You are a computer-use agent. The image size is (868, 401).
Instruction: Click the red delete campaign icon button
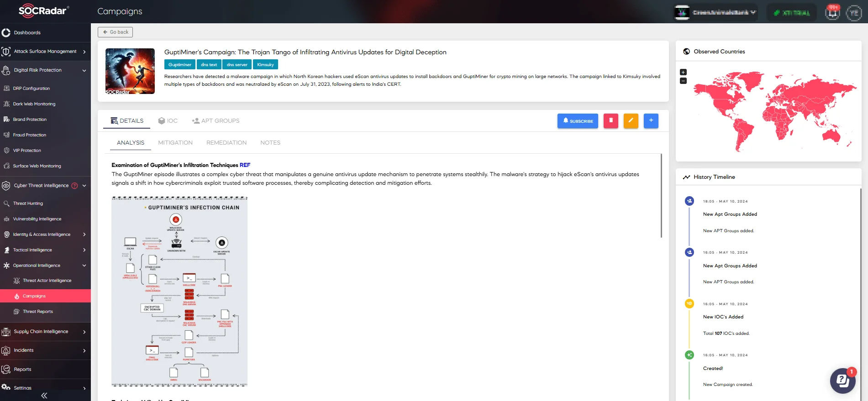(610, 121)
